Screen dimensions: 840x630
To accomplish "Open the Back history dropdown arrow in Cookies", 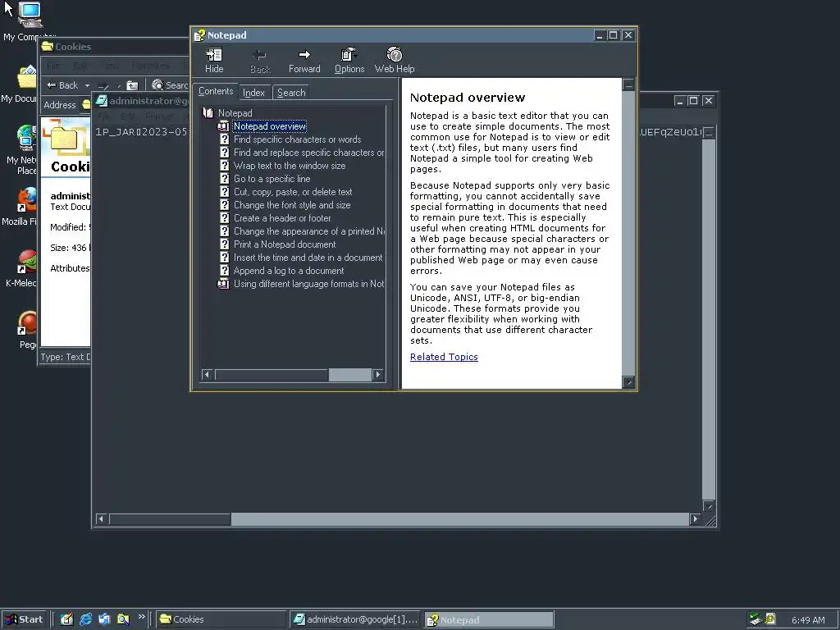I will point(87,85).
